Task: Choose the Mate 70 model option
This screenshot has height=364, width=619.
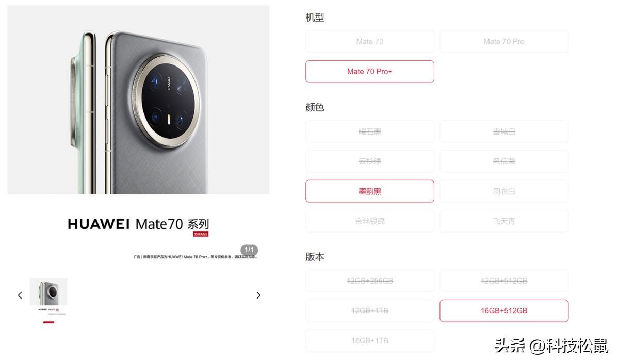Action: pos(370,42)
